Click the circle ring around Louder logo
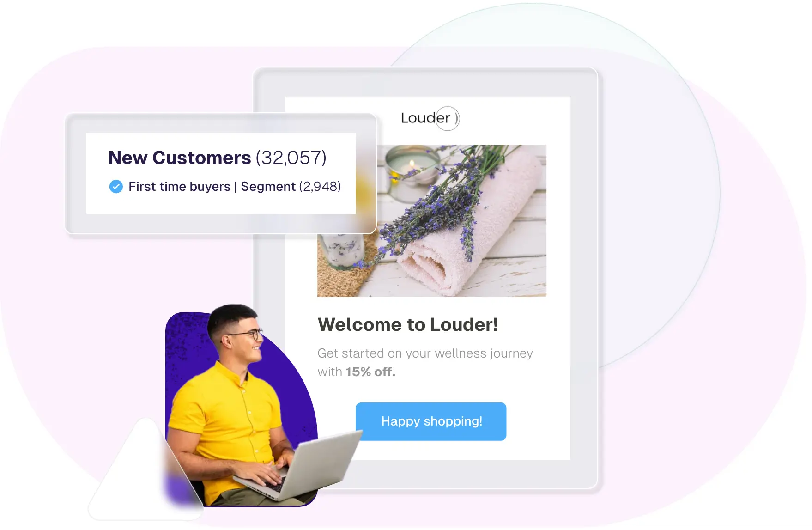Viewport: 812px width, 530px height. (x=447, y=119)
